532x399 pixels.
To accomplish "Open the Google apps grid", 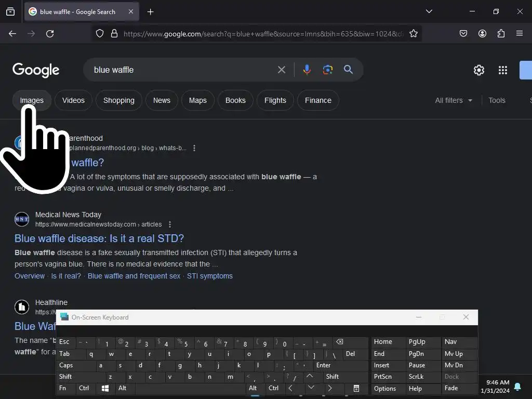I will click(503, 70).
